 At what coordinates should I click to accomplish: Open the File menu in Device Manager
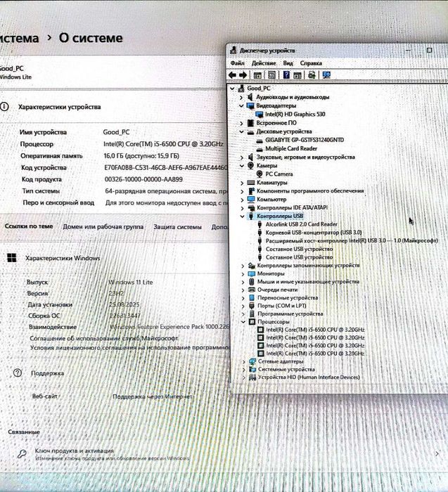pos(237,63)
